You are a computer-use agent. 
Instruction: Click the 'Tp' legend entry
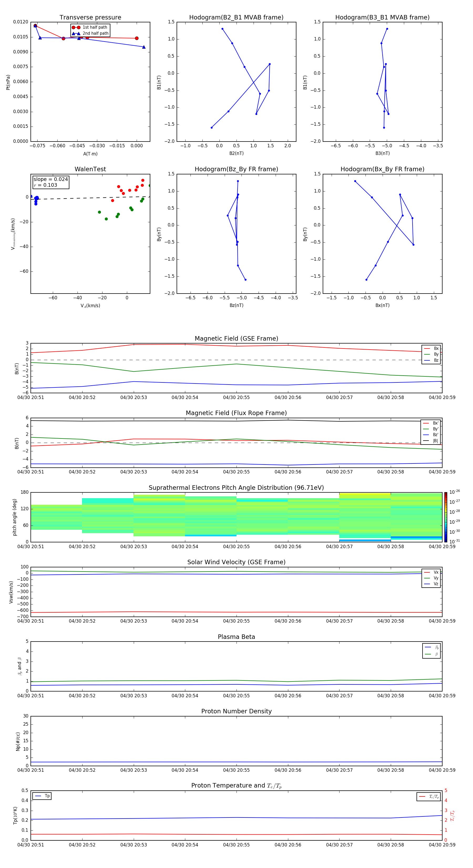(42, 796)
